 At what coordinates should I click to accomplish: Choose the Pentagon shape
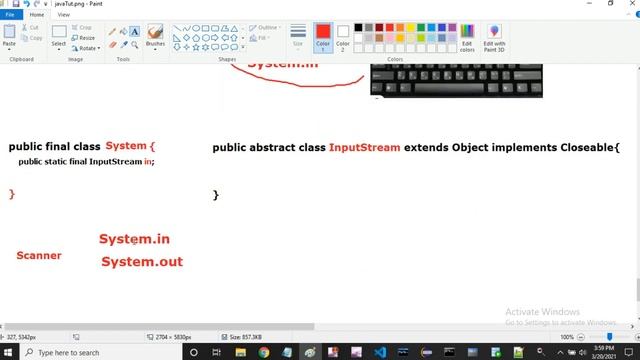(196, 38)
